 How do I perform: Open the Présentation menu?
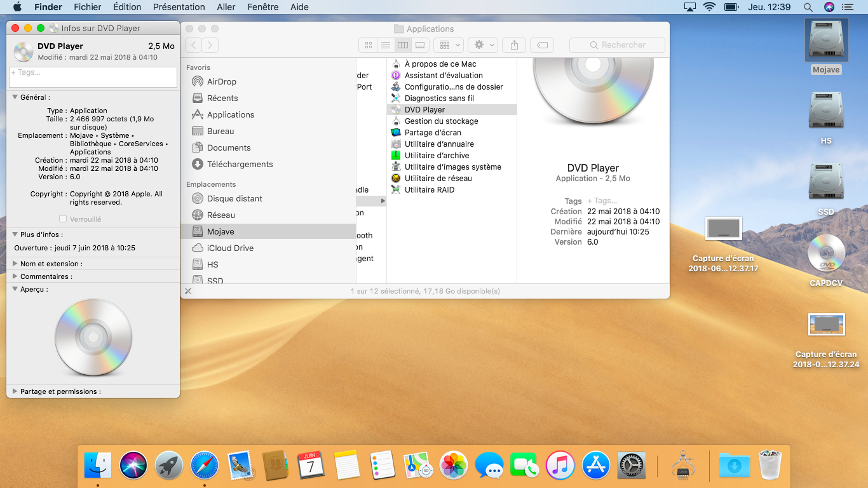(179, 7)
